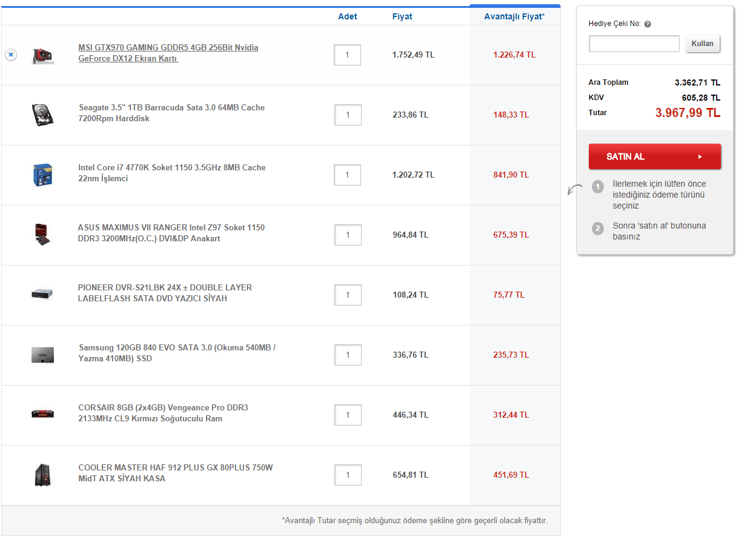Image resolution: width=756 pixels, height=545 pixels.
Task: Click discounted price 312,44 TL
Action: [511, 415]
